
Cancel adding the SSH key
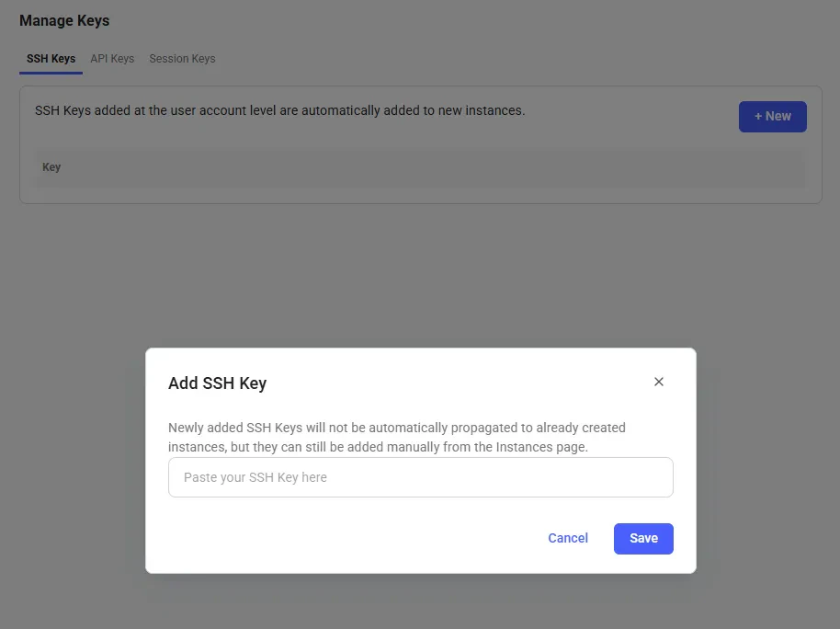(568, 538)
